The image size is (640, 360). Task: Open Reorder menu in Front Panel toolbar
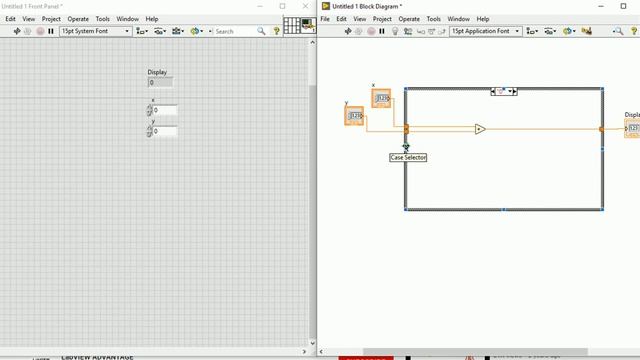coord(196,31)
